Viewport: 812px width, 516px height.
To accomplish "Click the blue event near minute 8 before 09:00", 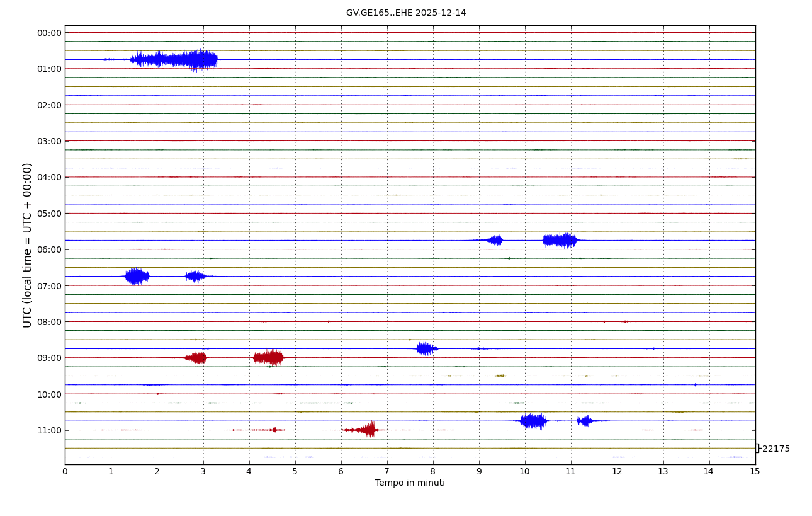I will 426,348.
